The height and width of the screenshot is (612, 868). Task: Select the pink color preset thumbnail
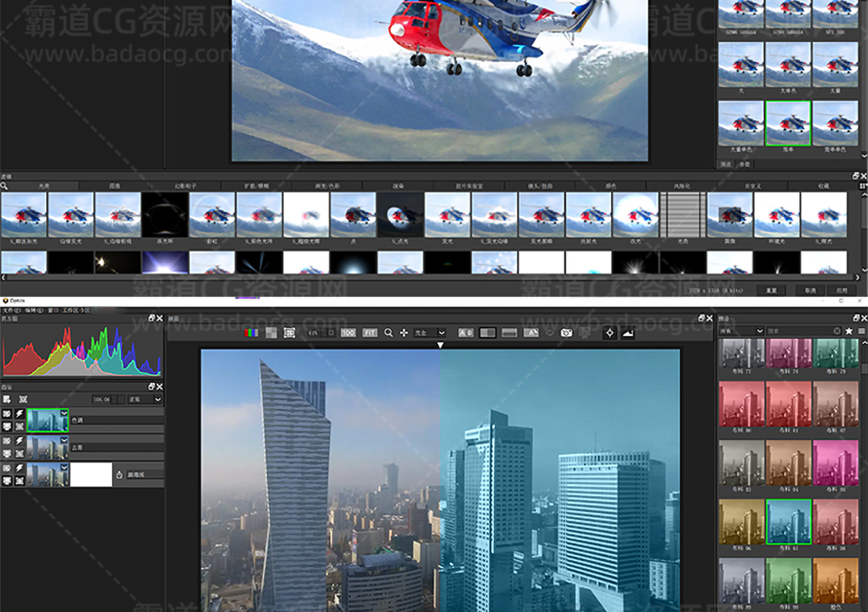point(835,463)
